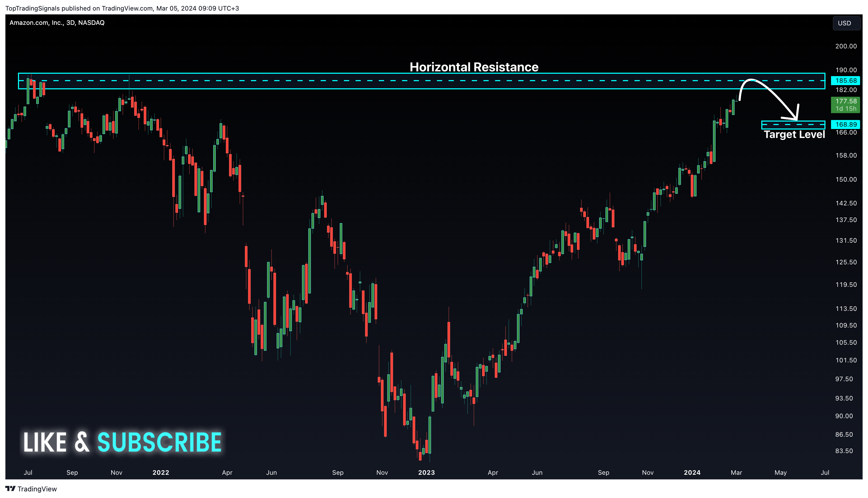The width and height of the screenshot is (868, 498).
Task: Click the 125.50 price axis value
Action: 846,262
